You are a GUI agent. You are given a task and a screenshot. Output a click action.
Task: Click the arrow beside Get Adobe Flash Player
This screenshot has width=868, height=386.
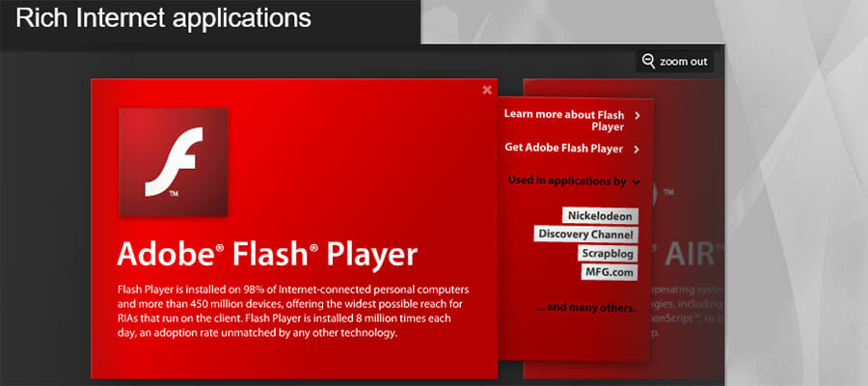coord(637,150)
